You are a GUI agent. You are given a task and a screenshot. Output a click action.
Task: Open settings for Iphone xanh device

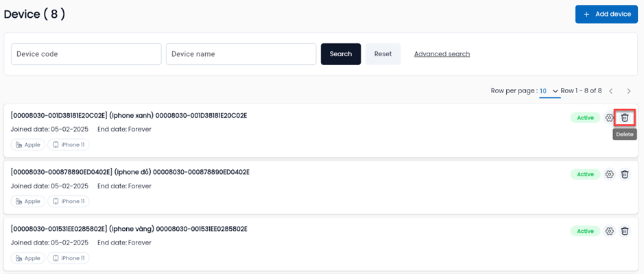point(609,118)
